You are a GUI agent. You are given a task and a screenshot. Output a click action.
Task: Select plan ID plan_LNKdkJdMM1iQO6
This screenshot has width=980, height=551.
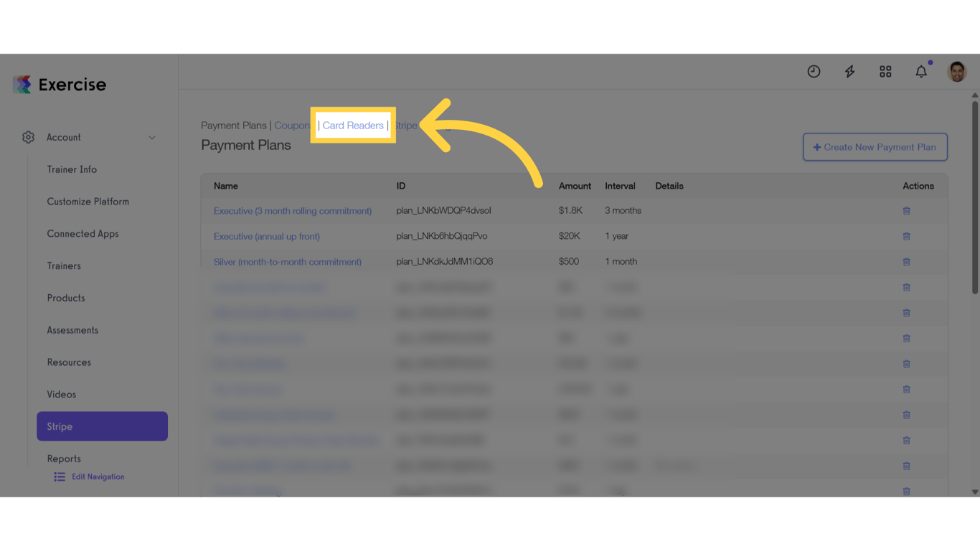(x=445, y=262)
